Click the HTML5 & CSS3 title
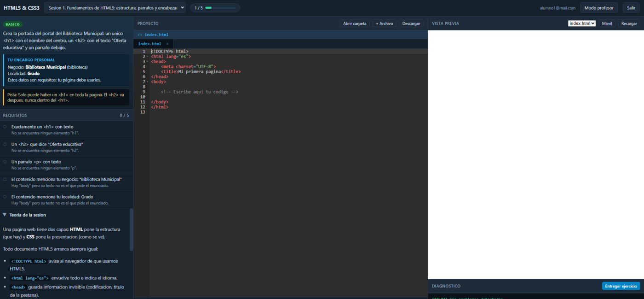 22,8
